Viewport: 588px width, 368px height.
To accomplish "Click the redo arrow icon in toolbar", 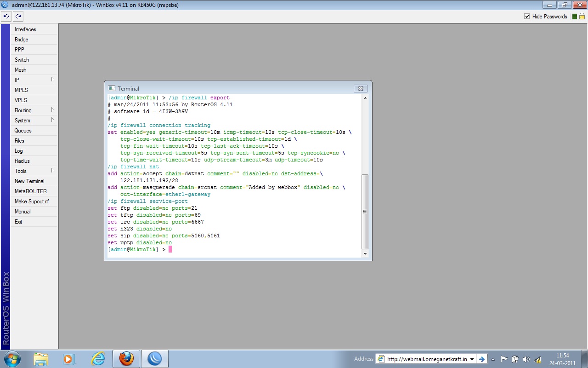I will (x=18, y=16).
